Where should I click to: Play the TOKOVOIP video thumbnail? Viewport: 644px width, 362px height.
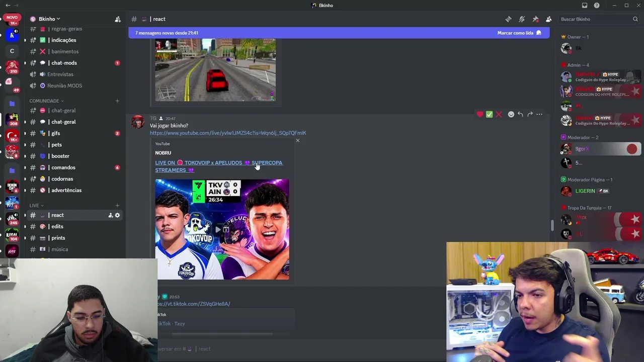(x=222, y=229)
